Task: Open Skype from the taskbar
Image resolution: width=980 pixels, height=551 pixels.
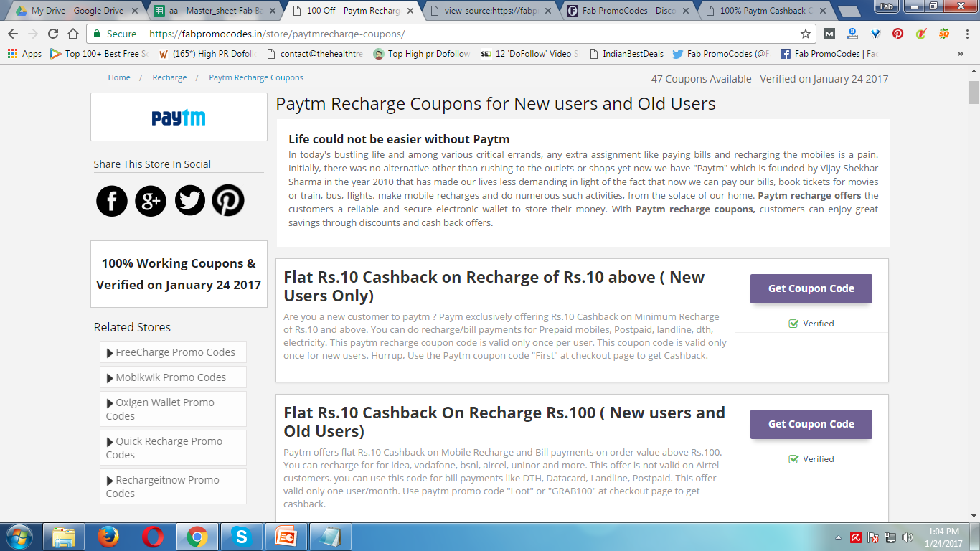Action: (x=240, y=537)
